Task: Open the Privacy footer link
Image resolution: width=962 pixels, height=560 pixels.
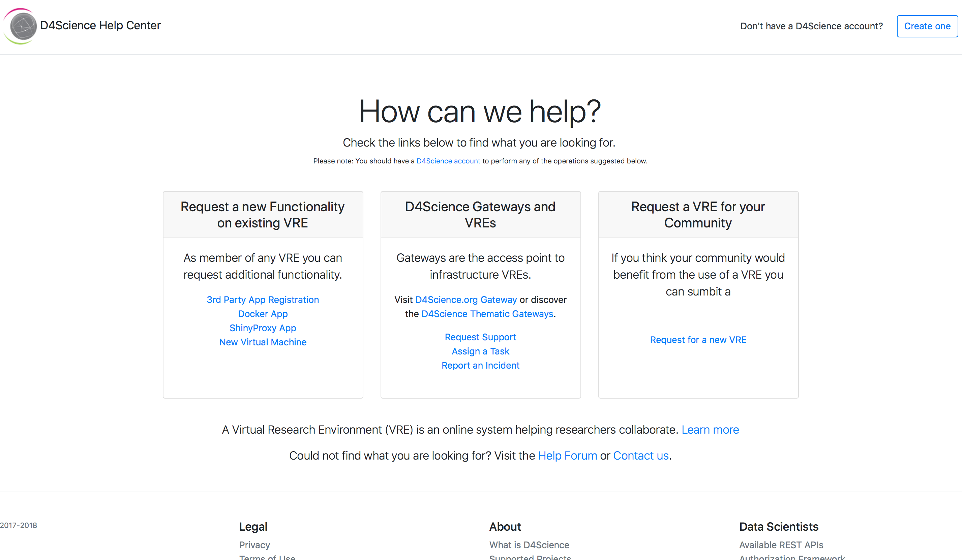Action: tap(254, 545)
